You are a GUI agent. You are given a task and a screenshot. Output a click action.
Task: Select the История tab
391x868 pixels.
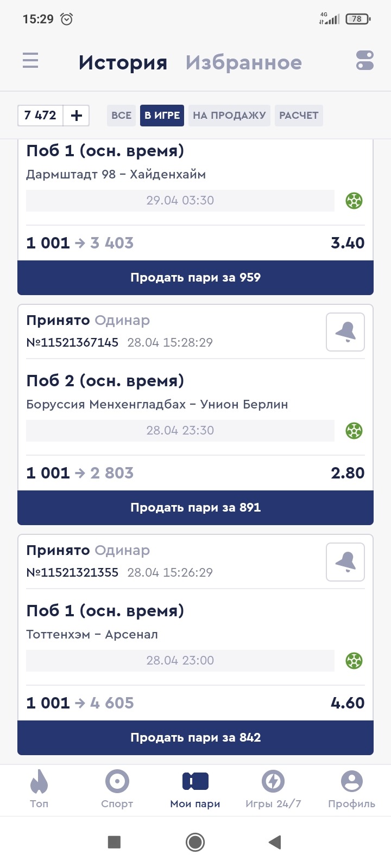(123, 62)
